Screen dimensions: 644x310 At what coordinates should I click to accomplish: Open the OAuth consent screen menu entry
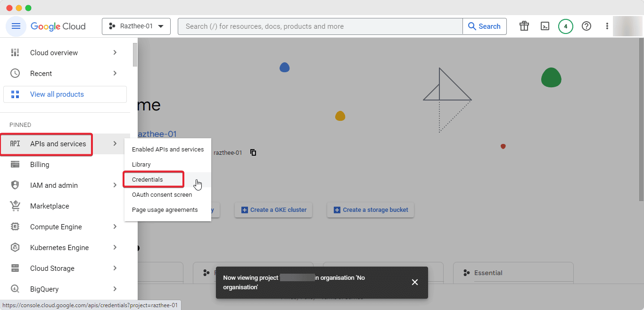(x=162, y=194)
